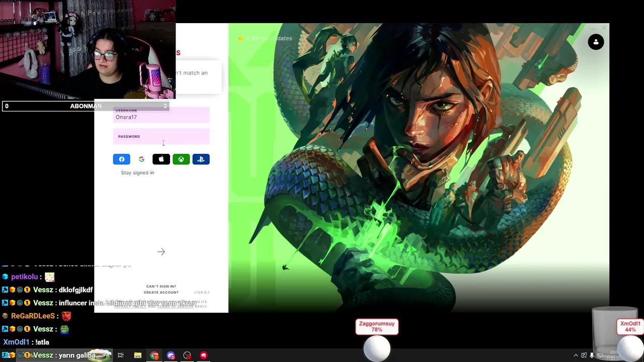Image resolution: width=644 pixels, height=362 pixels.
Task: Select the version number v128.0.1 text
Action: (x=201, y=292)
